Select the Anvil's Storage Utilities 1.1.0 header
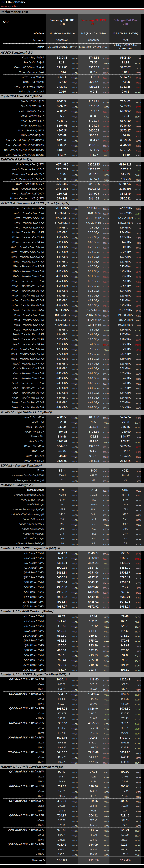Image resolution: width=144 pixels, height=868 pixels. [x=26, y=412]
